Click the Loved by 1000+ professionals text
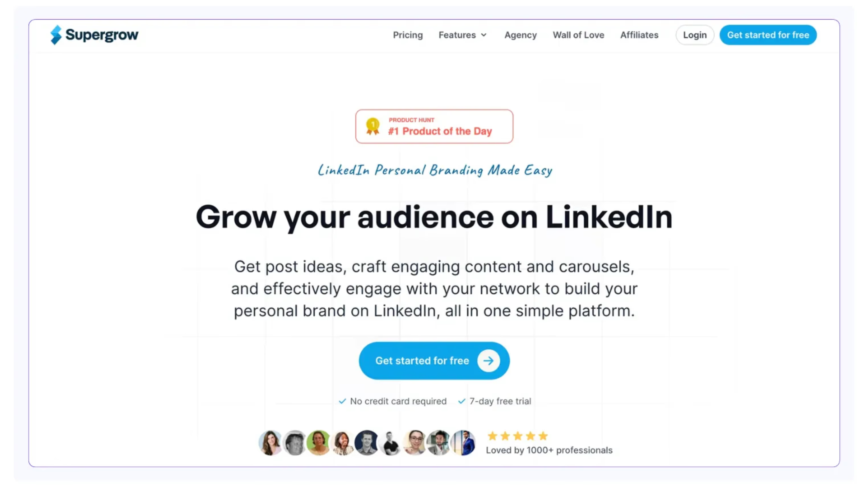868x488 pixels. click(549, 450)
